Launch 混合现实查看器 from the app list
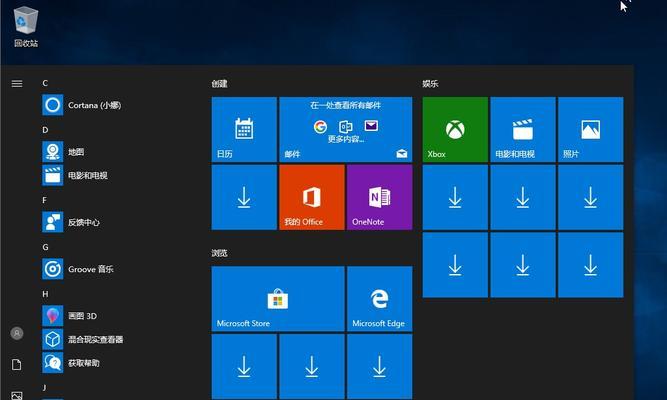667x400 pixels. (x=83, y=339)
